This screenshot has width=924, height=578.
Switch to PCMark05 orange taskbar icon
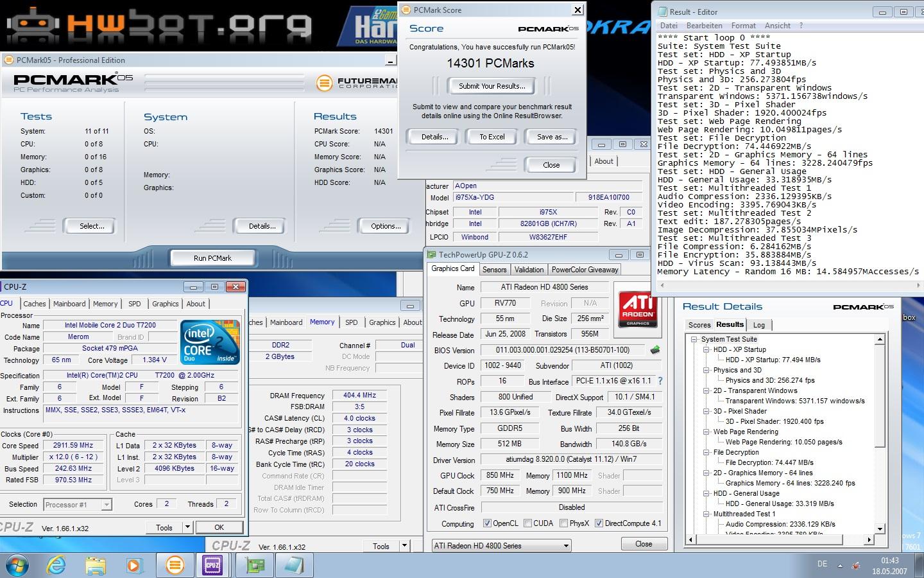tap(174, 565)
